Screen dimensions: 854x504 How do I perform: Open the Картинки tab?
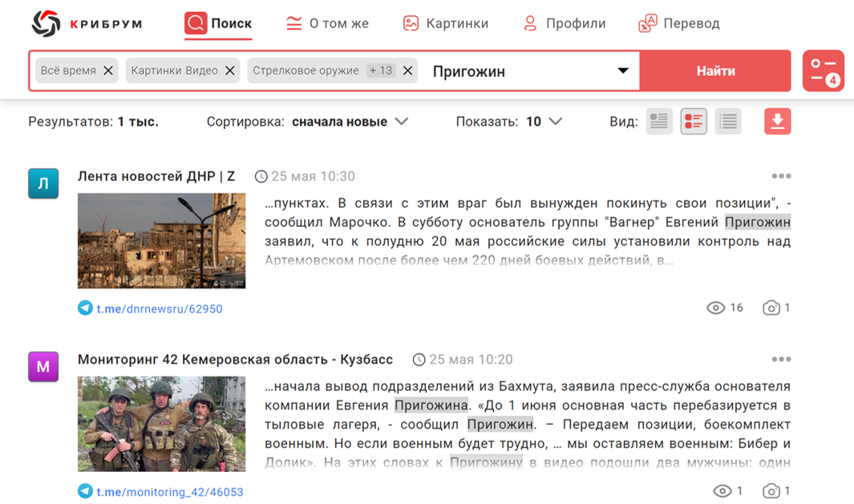click(446, 23)
